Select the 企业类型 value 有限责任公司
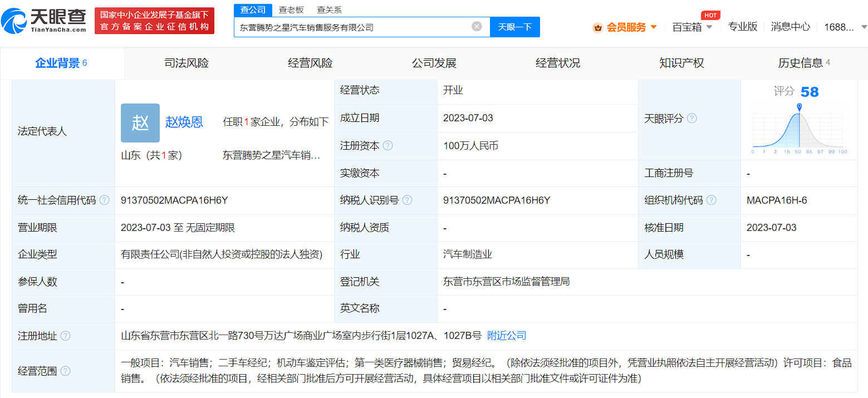The width and height of the screenshot is (868, 398). 222,255
